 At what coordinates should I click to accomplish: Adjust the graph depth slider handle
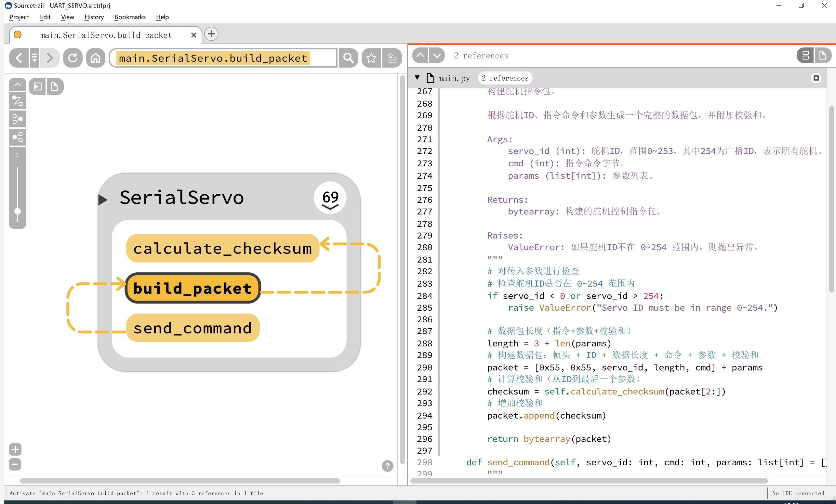18,211
